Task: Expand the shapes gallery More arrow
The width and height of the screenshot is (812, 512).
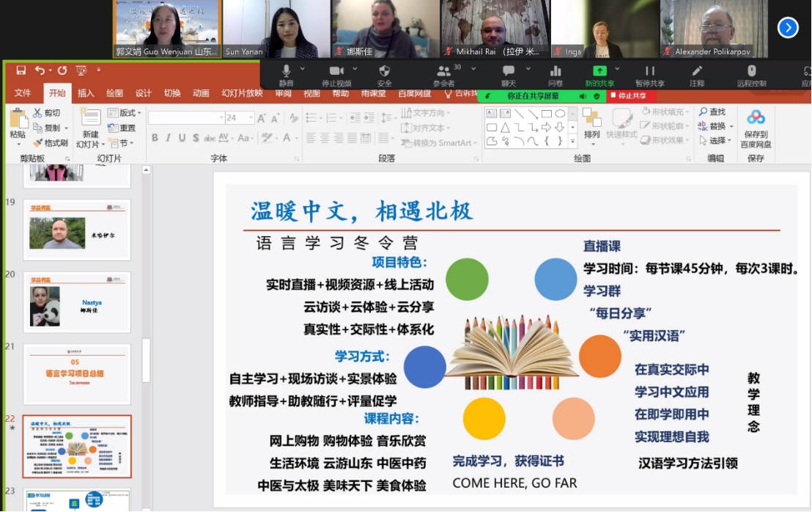Action: tap(573, 141)
